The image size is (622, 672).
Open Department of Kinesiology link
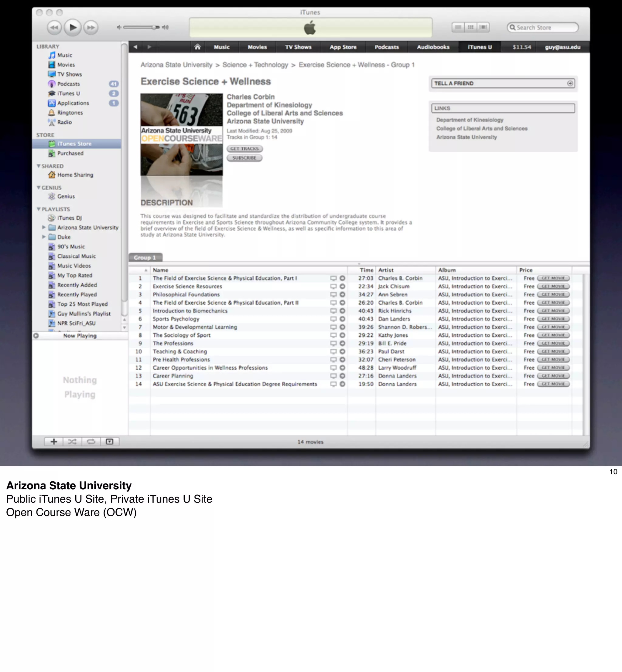[470, 120]
